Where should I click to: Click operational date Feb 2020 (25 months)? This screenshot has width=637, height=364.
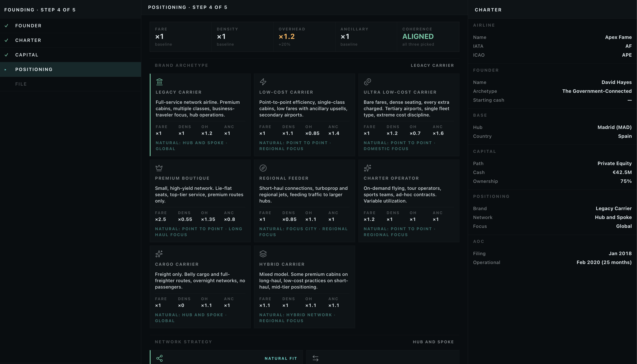pos(604,262)
